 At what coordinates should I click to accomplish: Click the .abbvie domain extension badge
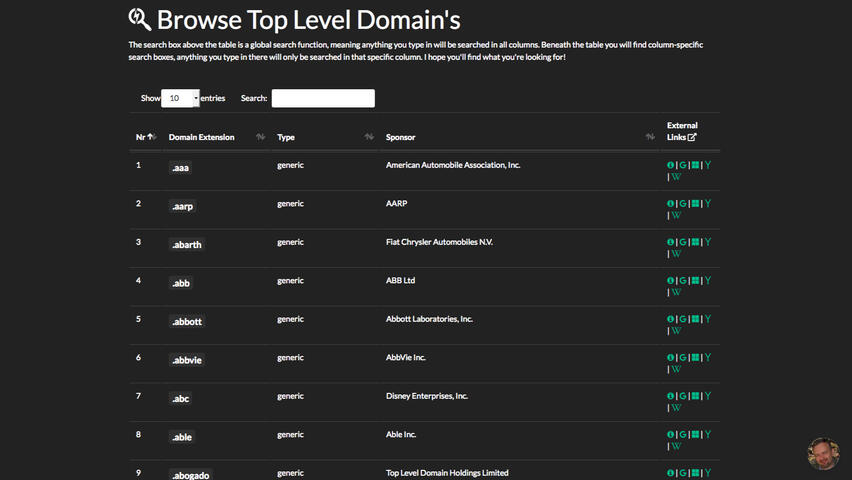(187, 360)
